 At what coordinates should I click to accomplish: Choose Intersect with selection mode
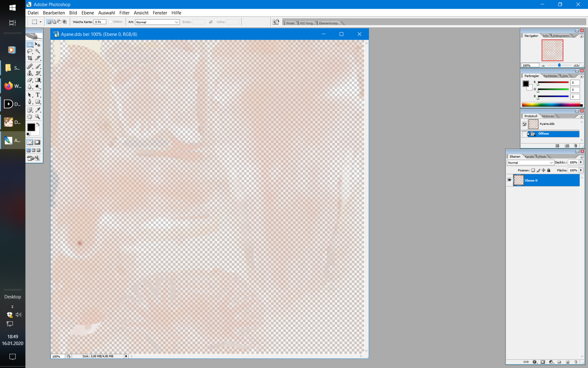pos(64,22)
